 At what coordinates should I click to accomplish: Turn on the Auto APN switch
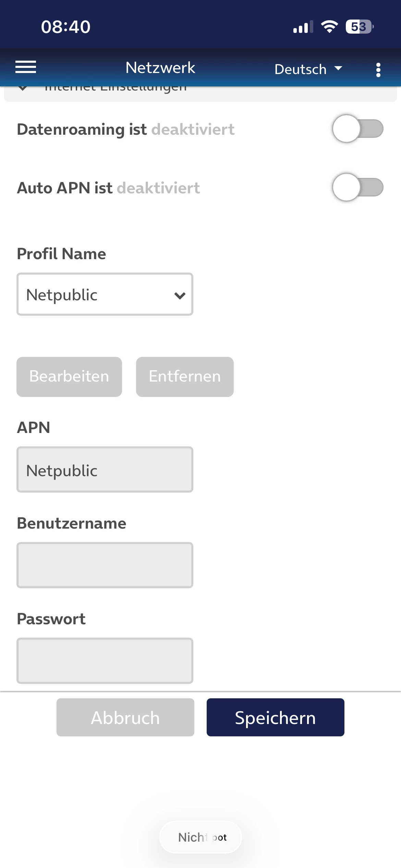click(357, 187)
